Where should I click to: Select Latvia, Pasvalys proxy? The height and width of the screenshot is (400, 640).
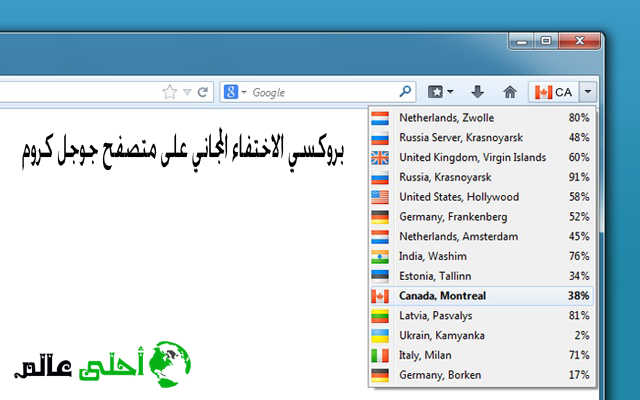(482, 316)
